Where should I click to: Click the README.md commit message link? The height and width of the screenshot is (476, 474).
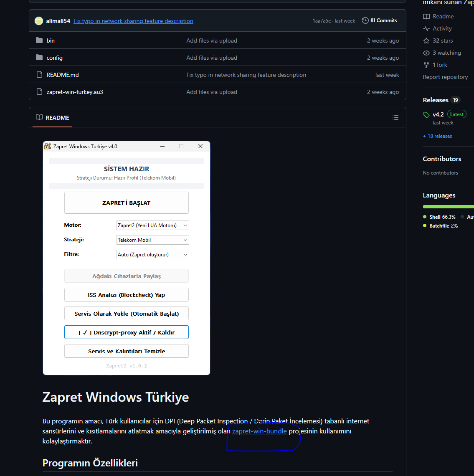point(246,75)
